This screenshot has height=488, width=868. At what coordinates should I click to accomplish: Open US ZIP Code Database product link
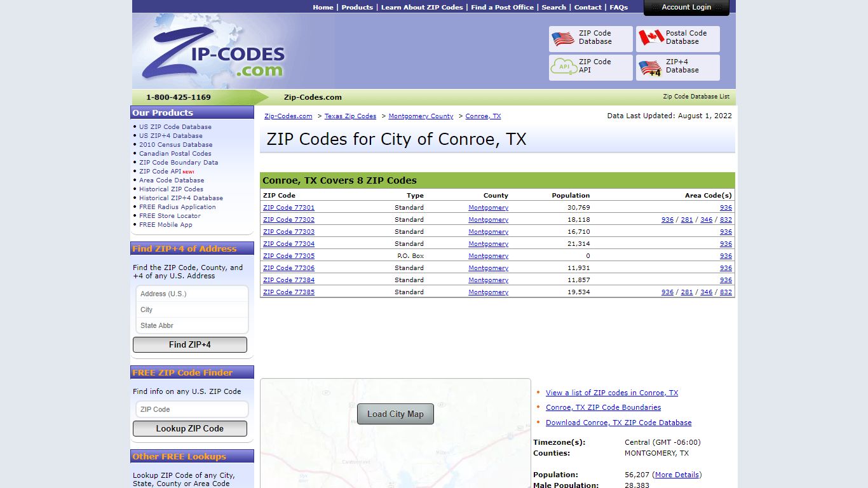175,127
